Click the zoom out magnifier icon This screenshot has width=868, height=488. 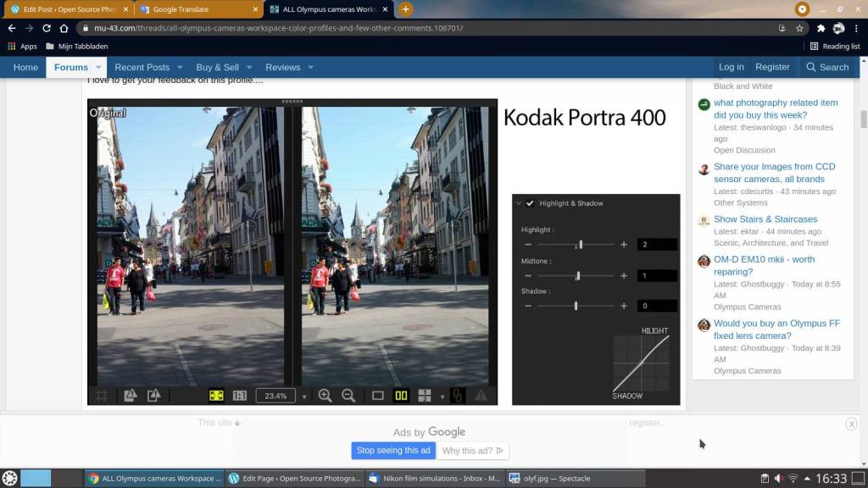[348, 395]
